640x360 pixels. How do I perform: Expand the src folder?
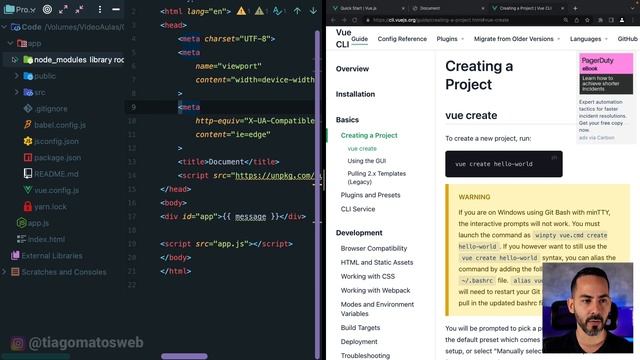coord(16,92)
